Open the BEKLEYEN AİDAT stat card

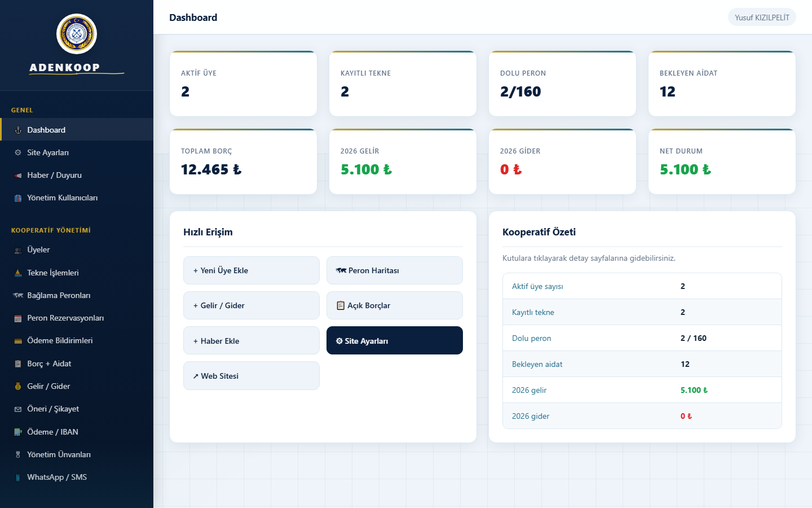[x=722, y=84]
